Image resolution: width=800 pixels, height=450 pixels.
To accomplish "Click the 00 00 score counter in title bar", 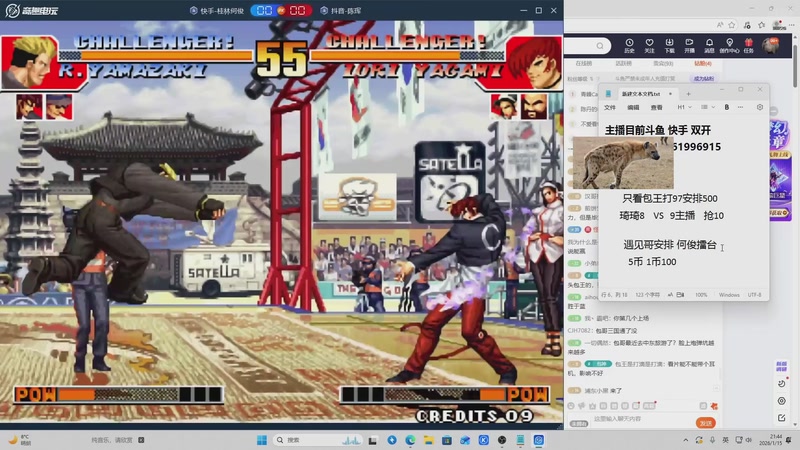I will tap(281, 10).
